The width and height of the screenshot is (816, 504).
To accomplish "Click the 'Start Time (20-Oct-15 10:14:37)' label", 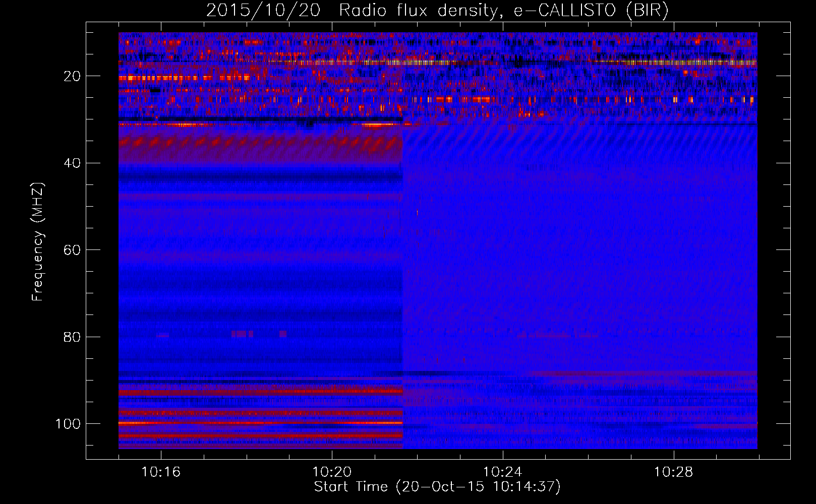I will pos(437,487).
